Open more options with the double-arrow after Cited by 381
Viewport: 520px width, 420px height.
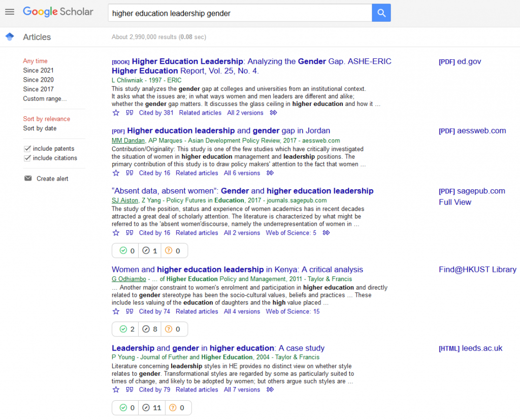(273, 113)
